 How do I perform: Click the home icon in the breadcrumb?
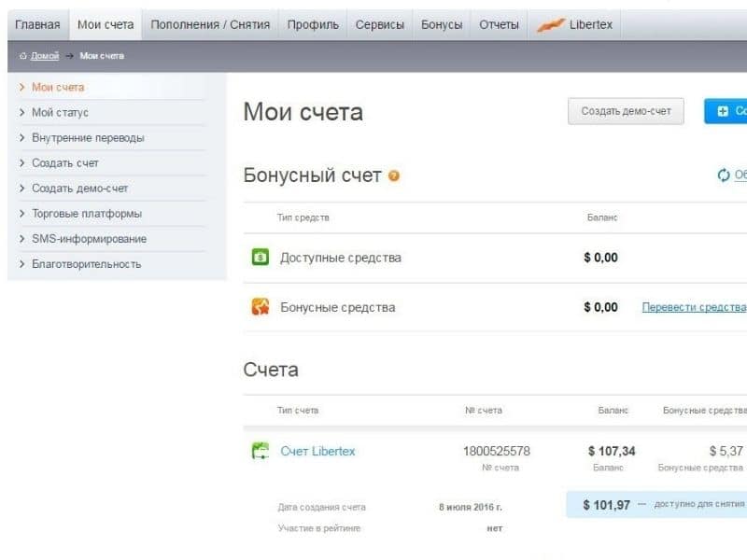tap(23, 56)
